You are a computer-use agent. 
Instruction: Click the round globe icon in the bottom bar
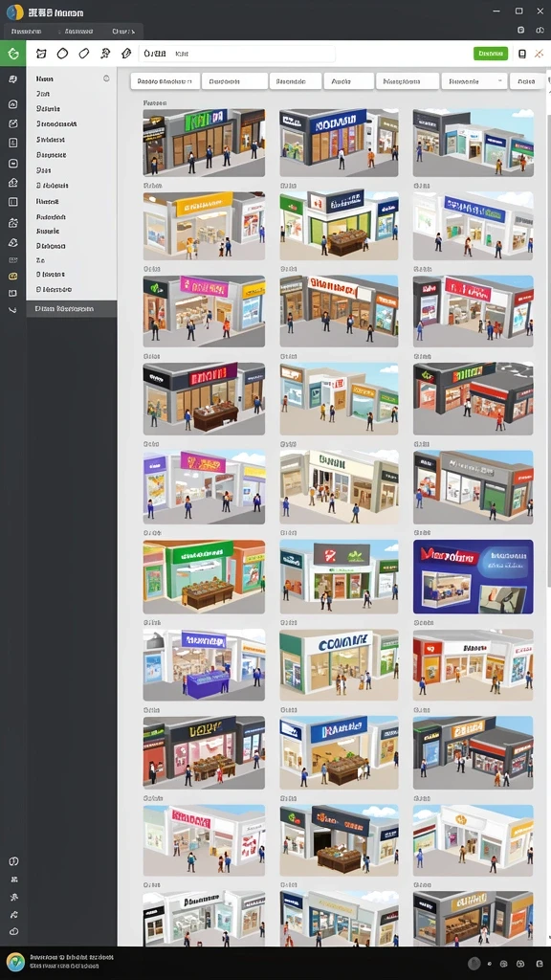15,962
